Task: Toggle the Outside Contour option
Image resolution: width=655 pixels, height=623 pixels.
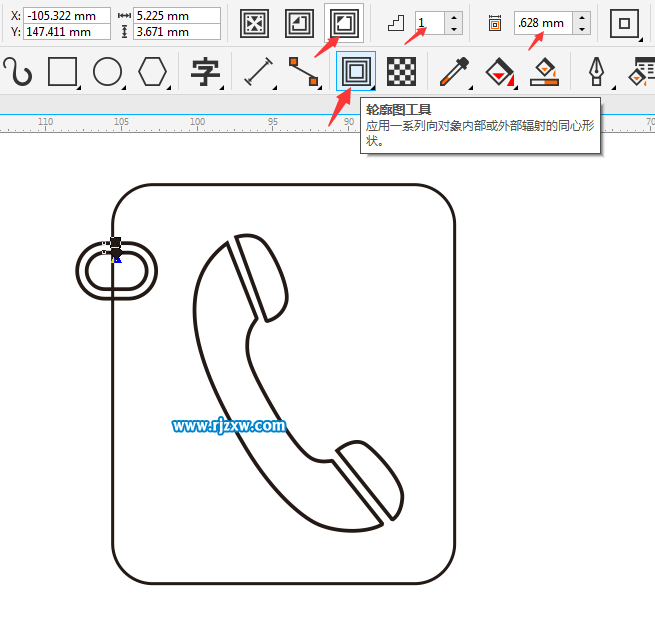Action: coord(344,23)
